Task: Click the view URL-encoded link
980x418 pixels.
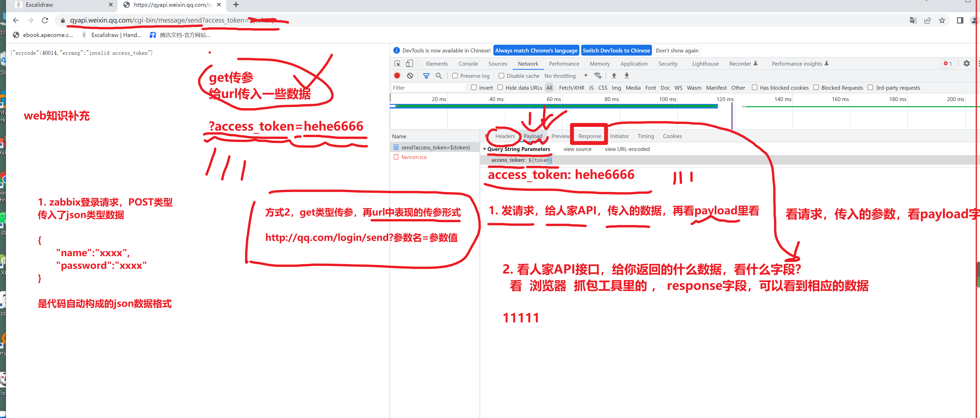Action: [x=627, y=149]
